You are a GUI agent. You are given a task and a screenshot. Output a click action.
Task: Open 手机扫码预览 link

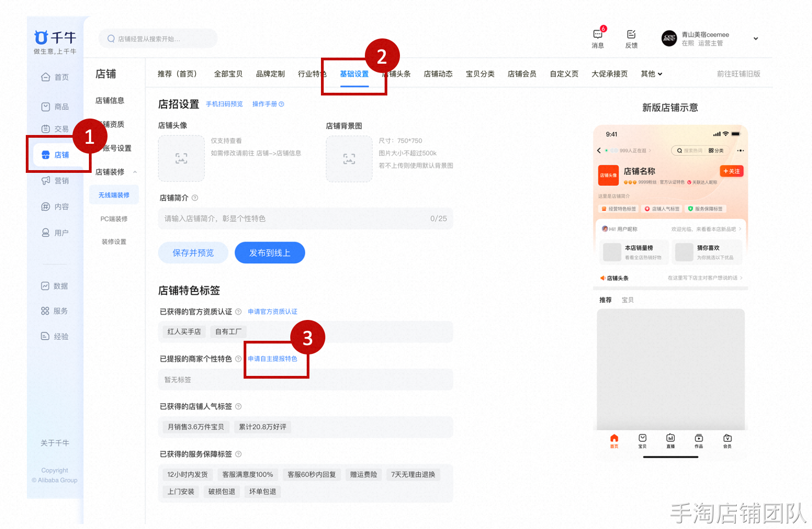(224, 104)
